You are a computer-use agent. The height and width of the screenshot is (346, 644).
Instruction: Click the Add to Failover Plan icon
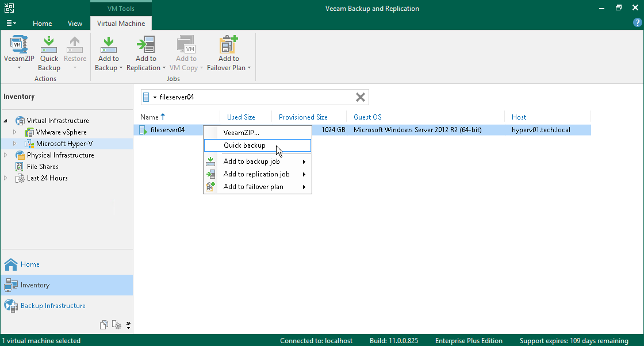(229, 44)
